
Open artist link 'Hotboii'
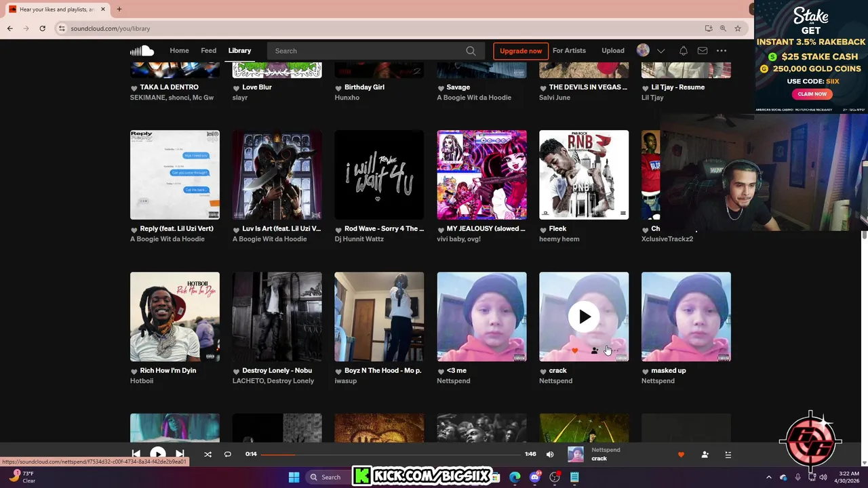click(x=142, y=381)
